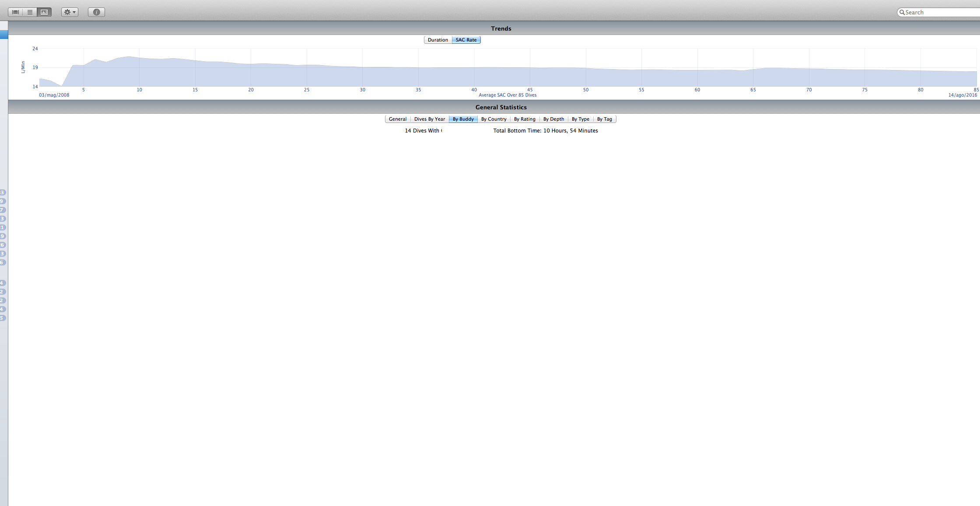The width and height of the screenshot is (980, 506).
Task: Select the SAC Rate trend
Action: [x=466, y=40]
